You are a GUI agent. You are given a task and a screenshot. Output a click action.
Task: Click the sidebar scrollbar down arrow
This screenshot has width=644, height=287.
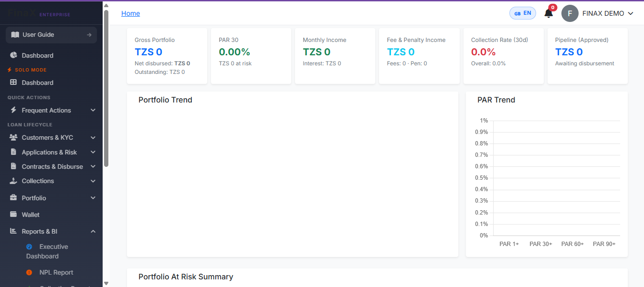tap(106, 283)
